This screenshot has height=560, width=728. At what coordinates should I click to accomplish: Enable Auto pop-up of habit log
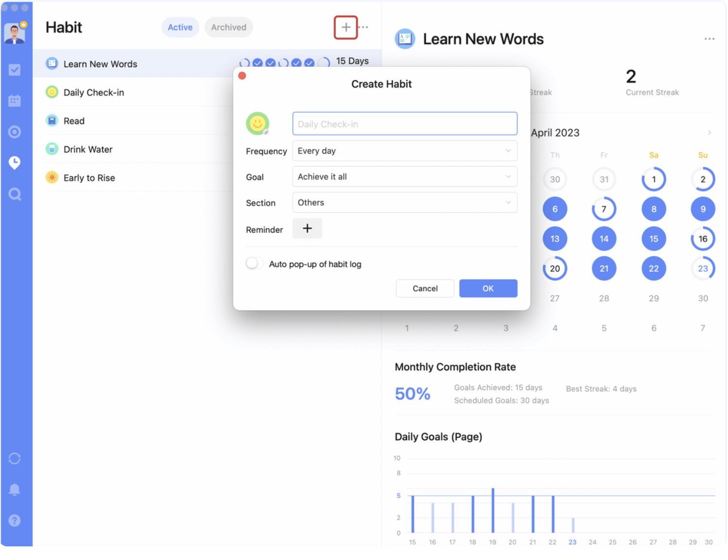pyautogui.click(x=254, y=262)
